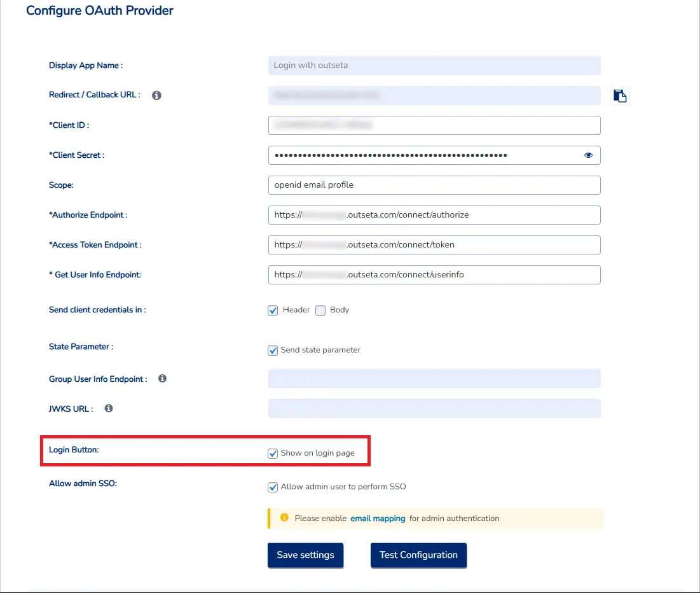This screenshot has height=593, width=700.
Task: Edit the Scope field with openid email profile
Action: [x=434, y=185]
